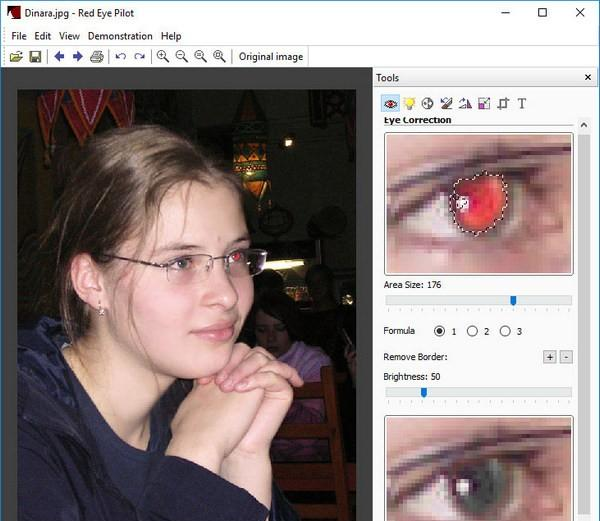Redo the last action
Viewport: 600px width, 521px height.
[140, 57]
